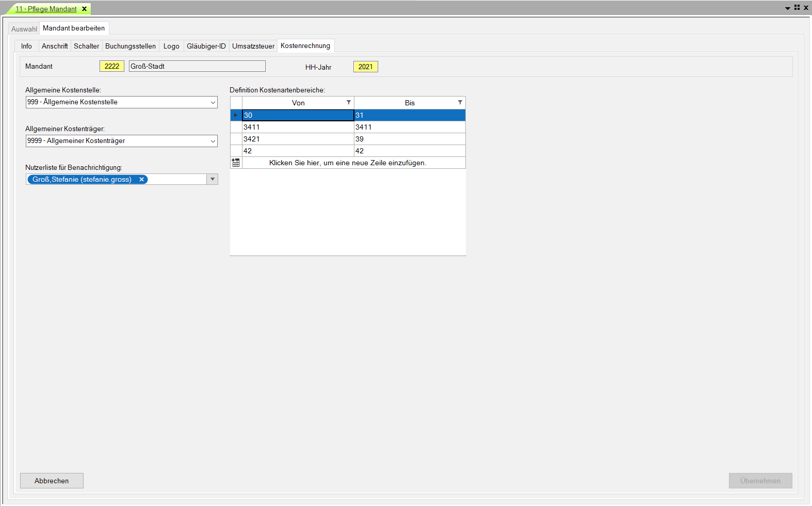This screenshot has height=507, width=812.
Task: Go to the Auswahl tab
Action: [x=24, y=29]
